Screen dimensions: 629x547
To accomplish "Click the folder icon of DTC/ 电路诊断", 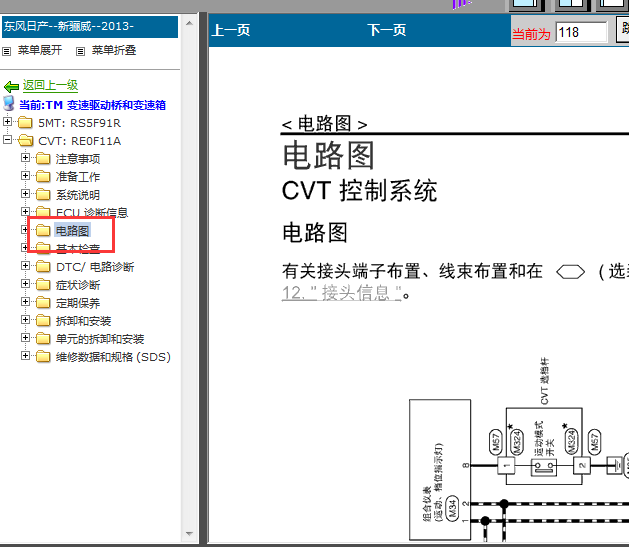I will (x=43, y=267).
